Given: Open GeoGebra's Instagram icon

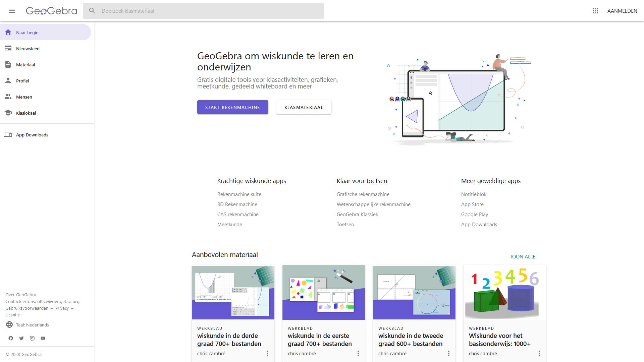Looking at the screenshot, I should tap(32, 338).
